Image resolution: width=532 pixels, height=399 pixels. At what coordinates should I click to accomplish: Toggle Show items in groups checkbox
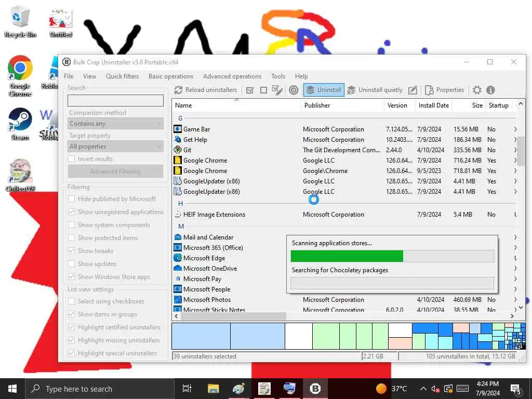[x=72, y=314]
